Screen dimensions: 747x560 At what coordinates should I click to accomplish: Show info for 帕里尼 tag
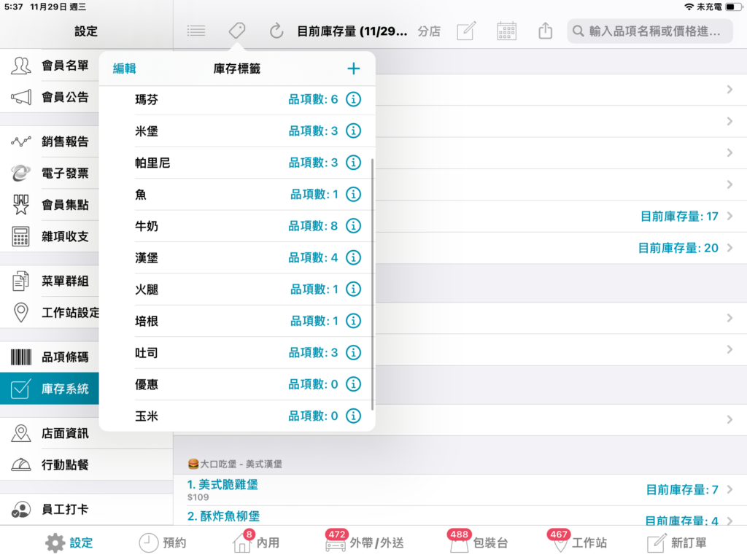[353, 163]
